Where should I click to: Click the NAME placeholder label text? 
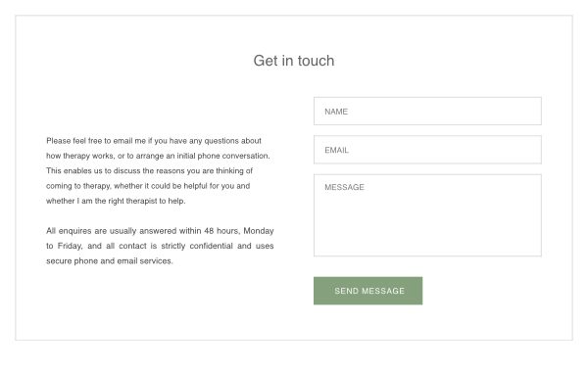pyautogui.click(x=336, y=112)
